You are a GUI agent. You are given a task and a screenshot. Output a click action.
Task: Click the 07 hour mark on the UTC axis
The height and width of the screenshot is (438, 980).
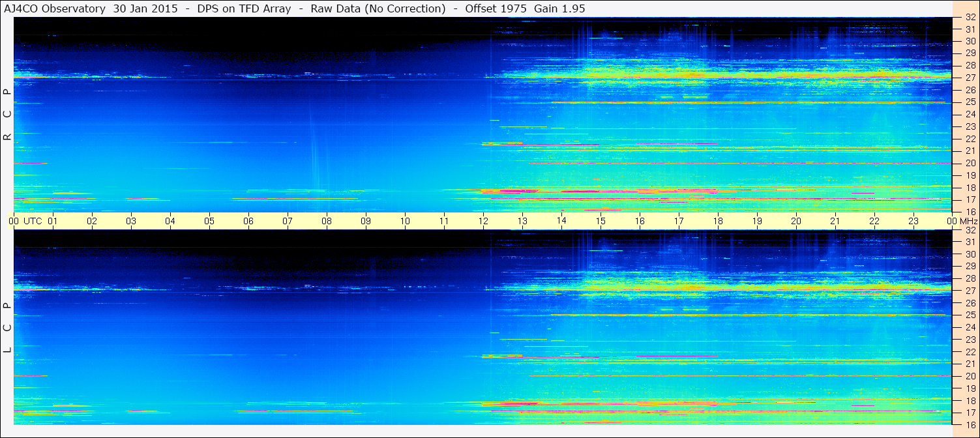click(288, 221)
